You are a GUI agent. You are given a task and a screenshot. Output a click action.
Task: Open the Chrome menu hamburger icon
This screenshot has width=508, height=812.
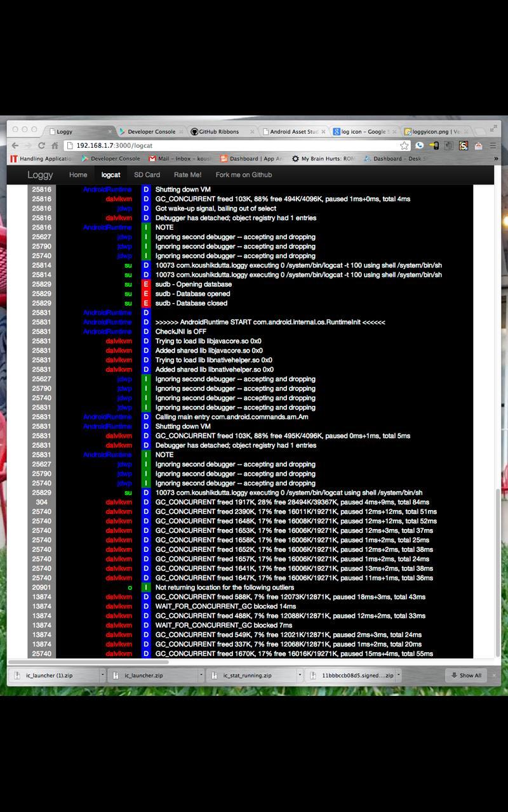tap(493, 145)
